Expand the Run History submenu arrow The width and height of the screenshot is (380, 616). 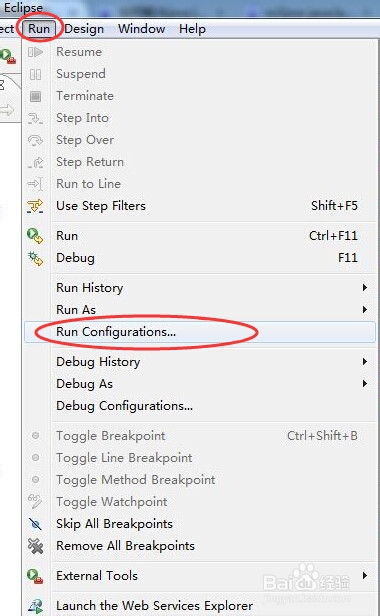[365, 288]
